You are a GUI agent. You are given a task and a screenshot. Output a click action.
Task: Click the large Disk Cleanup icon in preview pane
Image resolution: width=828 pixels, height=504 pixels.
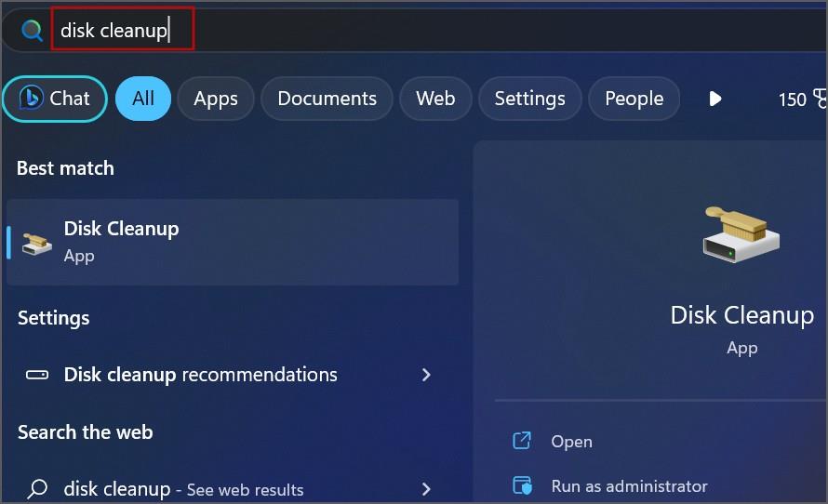[741, 234]
